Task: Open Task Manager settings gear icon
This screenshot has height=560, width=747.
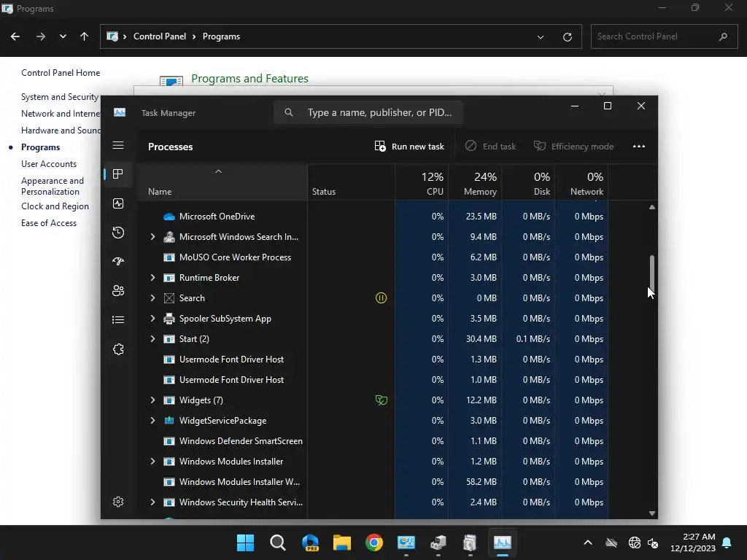Action: point(118,502)
